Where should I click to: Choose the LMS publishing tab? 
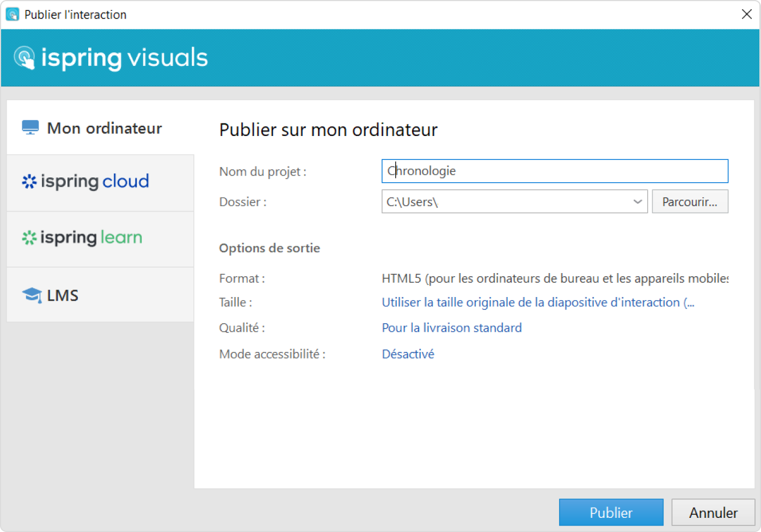(x=100, y=294)
